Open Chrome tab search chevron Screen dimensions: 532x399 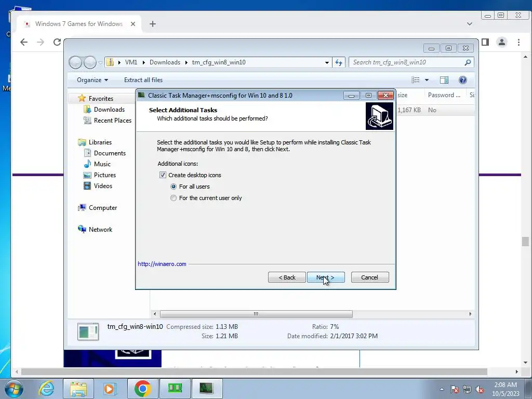click(x=470, y=24)
